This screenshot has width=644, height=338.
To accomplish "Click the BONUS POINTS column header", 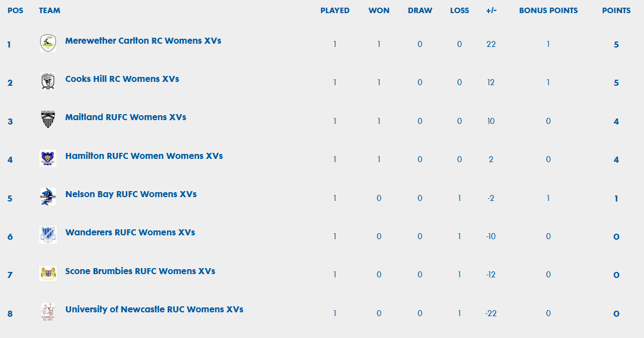I will (548, 11).
